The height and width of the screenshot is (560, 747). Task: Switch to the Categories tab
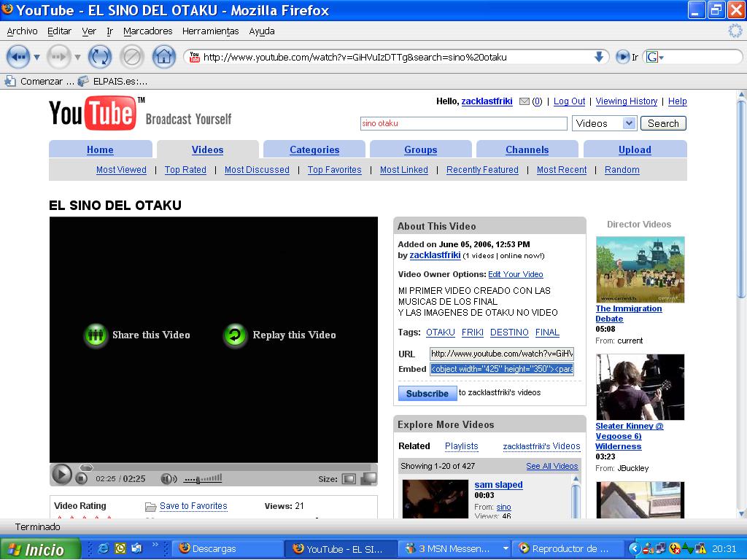coord(314,149)
